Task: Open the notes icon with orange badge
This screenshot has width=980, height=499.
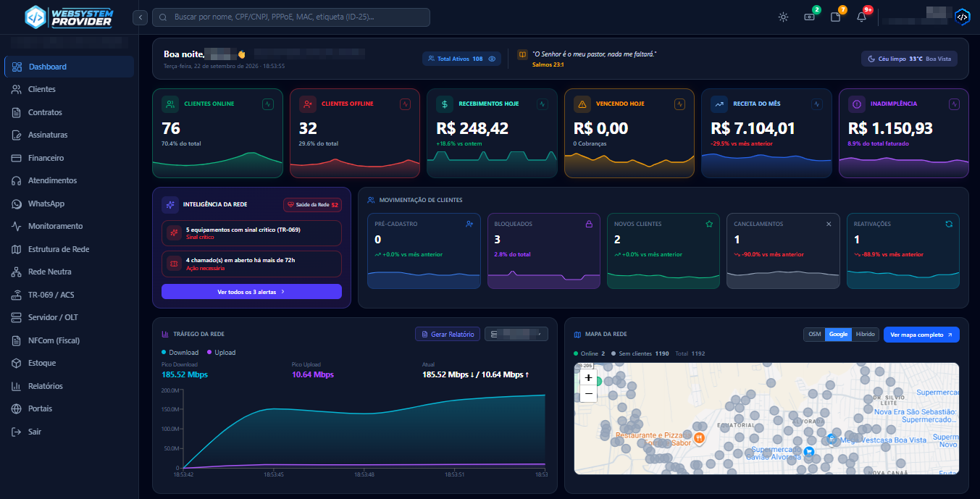Action: tap(835, 17)
